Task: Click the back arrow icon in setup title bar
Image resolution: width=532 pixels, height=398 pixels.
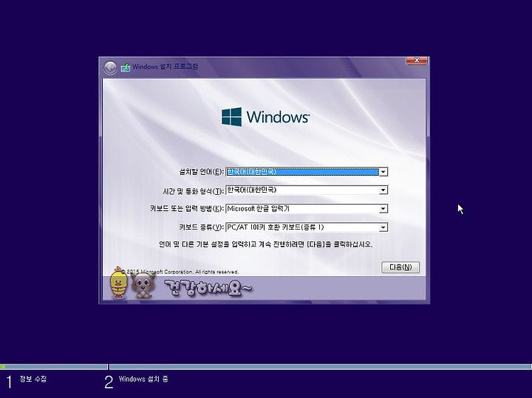Action: pyautogui.click(x=110, y=67)
